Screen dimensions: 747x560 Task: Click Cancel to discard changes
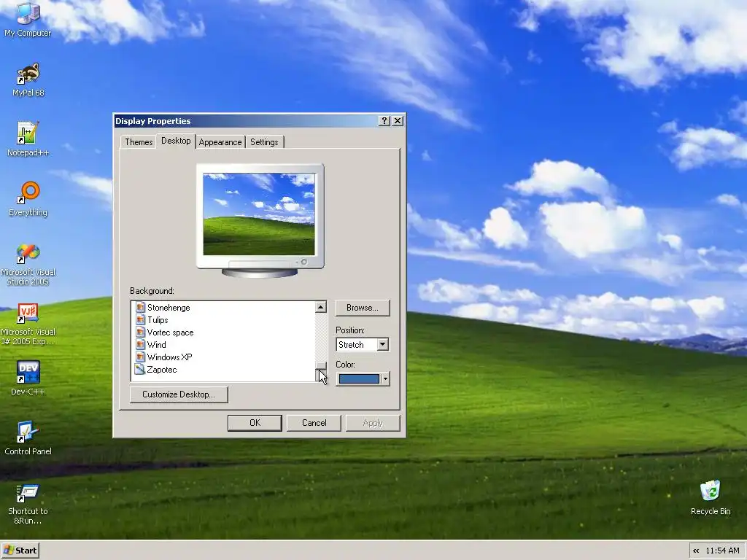tap(314, 423)
